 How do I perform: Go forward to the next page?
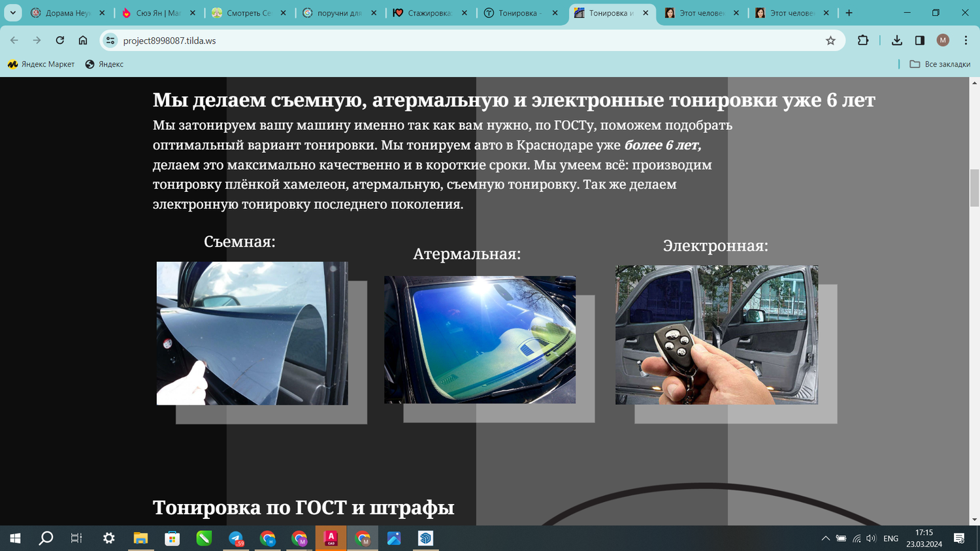tap(37, 40)
